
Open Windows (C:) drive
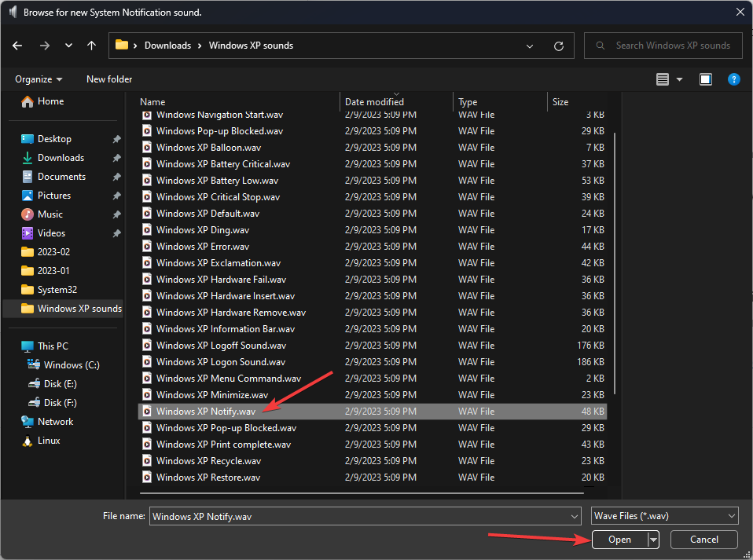(x=64, y=364)
